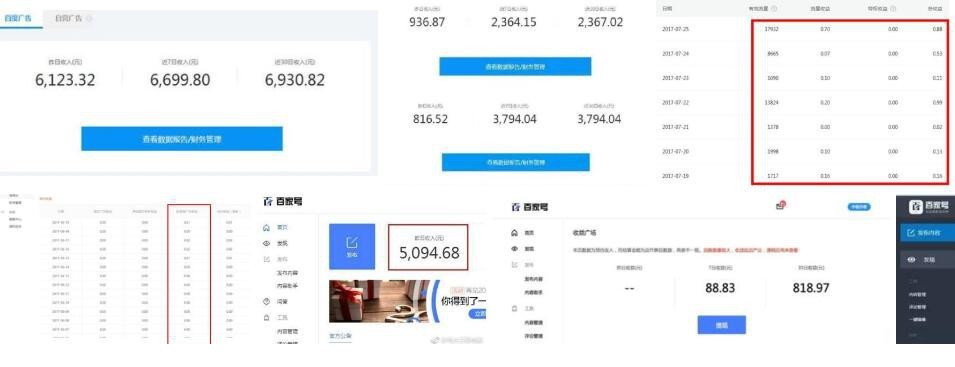Screen dimensions: 955x367
Task: Click home icon in 收益广场 panel sidebar
Action: (x=514, y=232)
